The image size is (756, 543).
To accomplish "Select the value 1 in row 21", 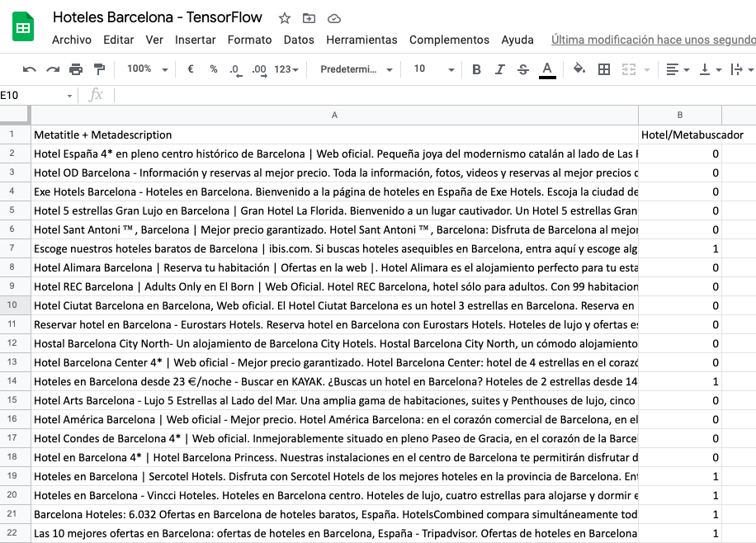I will point(680,515).
